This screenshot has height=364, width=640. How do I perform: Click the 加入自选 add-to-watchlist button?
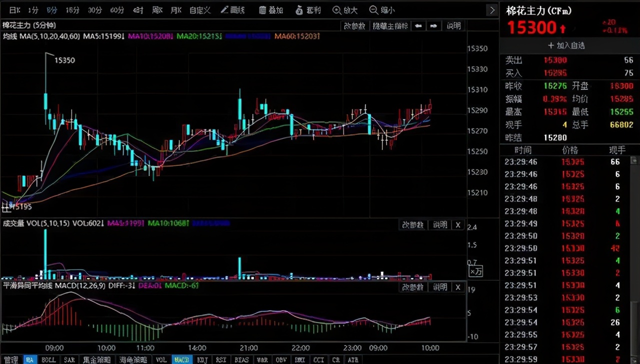click(x=568, y=45)
